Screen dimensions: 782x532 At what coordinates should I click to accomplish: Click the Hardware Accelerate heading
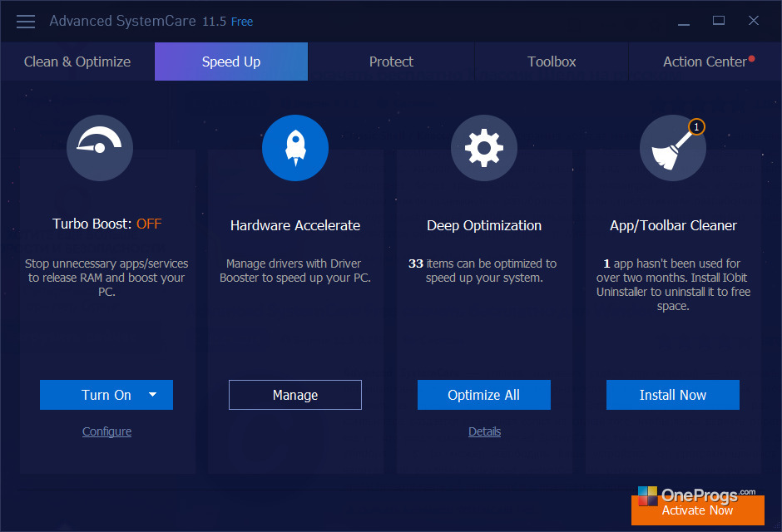click(295, 225)
